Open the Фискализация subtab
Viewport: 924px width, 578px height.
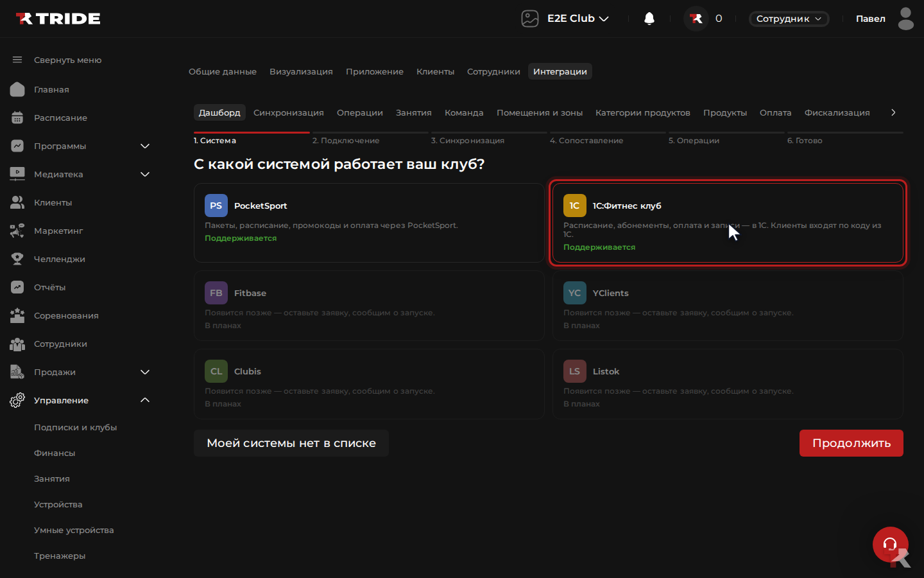tap(837, 112)
